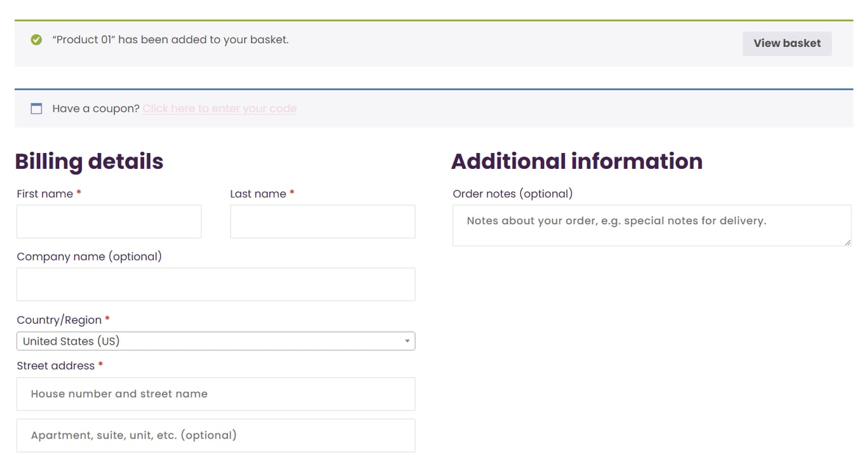Click the Company name (optional) field
This screenshot has height=459, width=868.
click(215, 284)
